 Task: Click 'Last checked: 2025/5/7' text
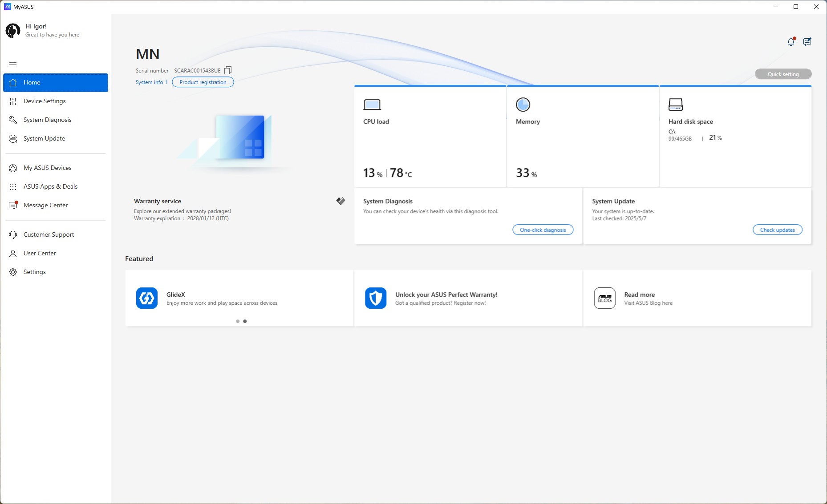point(619,218)
